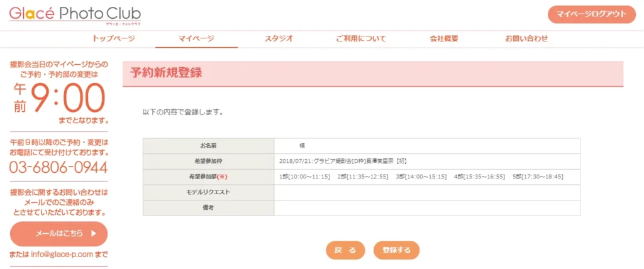Click the arrow icon on メールはこちら button

[94, 233]
